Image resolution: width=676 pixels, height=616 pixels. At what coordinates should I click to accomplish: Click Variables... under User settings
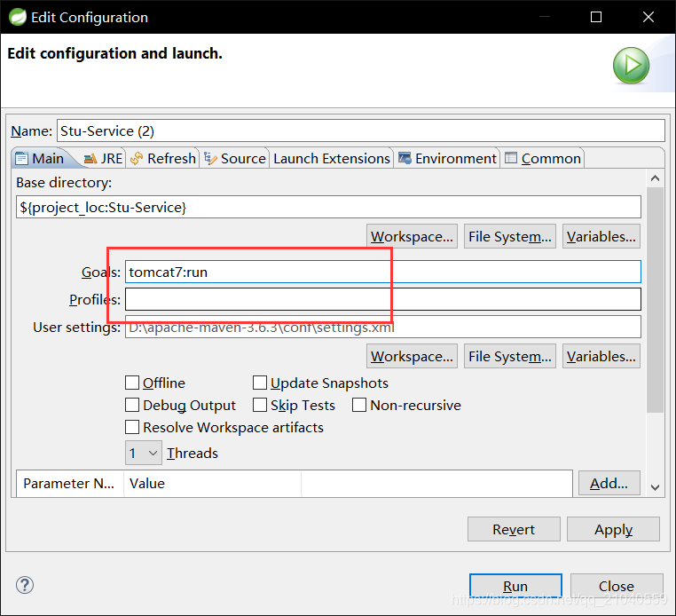click(601, 356)
